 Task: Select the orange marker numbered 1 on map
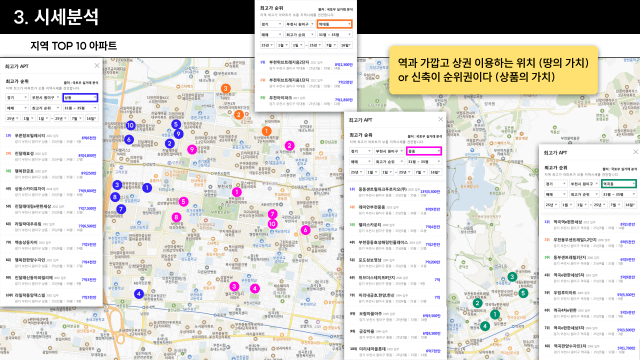[x=267, y=131]
